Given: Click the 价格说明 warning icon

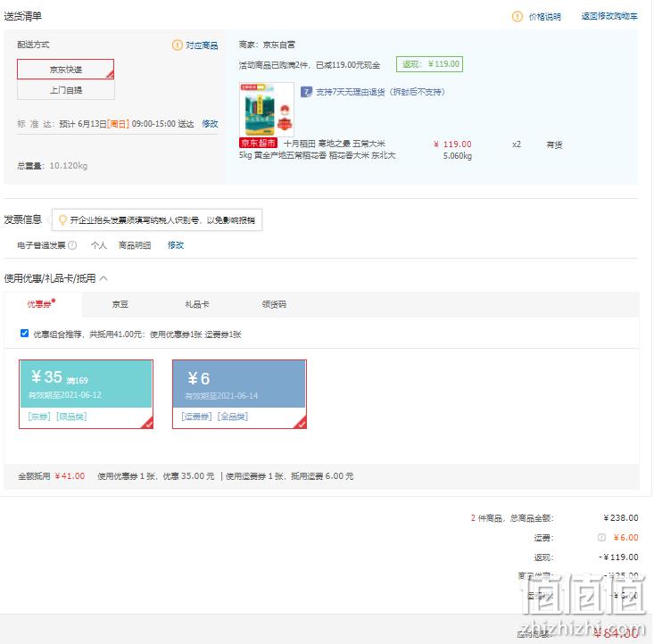Looking at the screenshot, I should [517, 16].
